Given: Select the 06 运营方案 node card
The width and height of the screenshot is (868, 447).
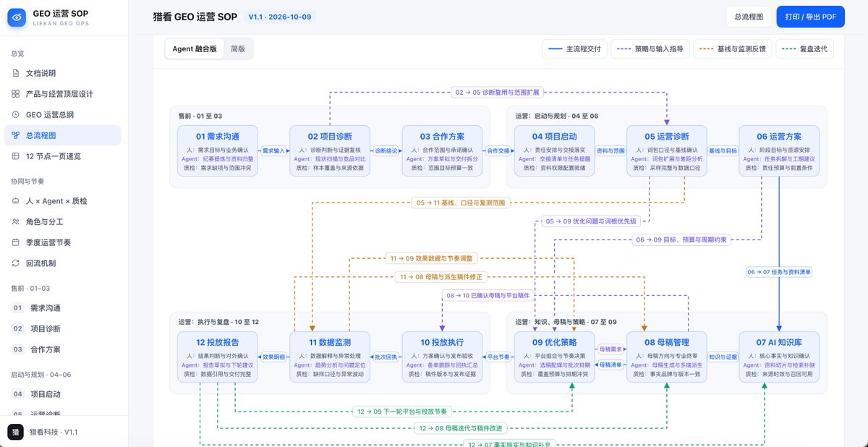Looking at the screenshot, I should click(779, 150).
